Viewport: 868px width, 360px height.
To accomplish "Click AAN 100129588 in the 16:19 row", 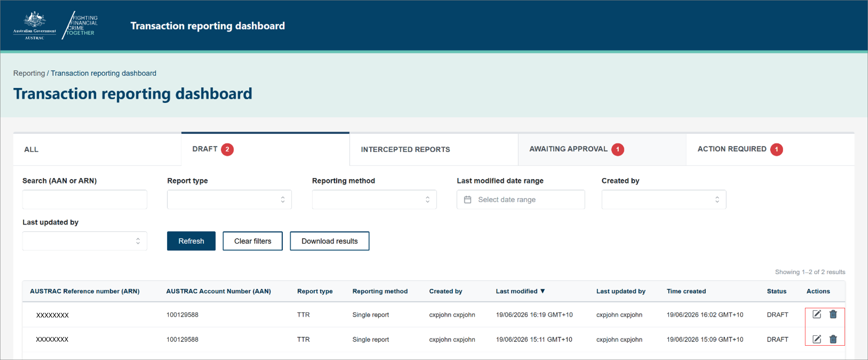I will [x=182, y=315].
